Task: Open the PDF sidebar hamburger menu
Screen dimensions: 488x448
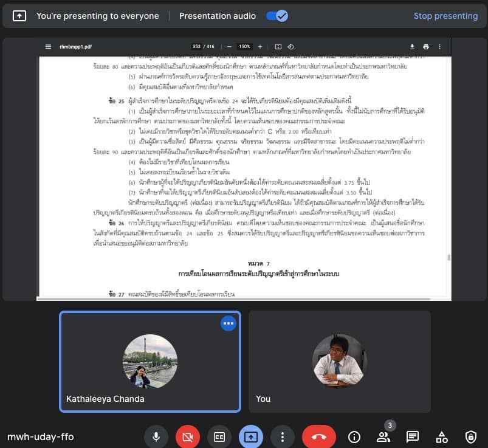Action: 48,47
